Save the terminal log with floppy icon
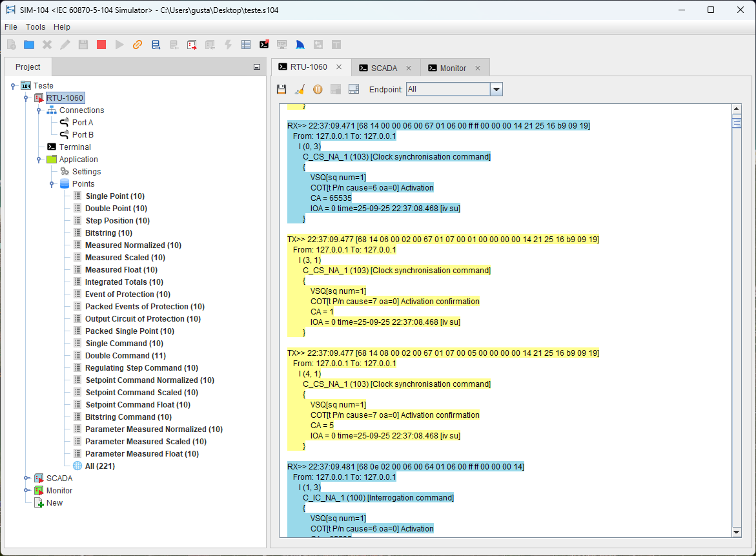 coord(281,90)
